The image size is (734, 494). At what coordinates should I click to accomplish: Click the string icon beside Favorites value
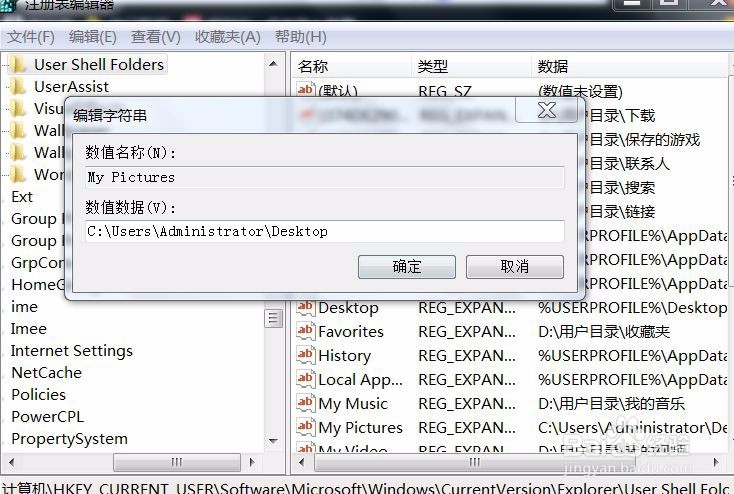pos(305,331)
